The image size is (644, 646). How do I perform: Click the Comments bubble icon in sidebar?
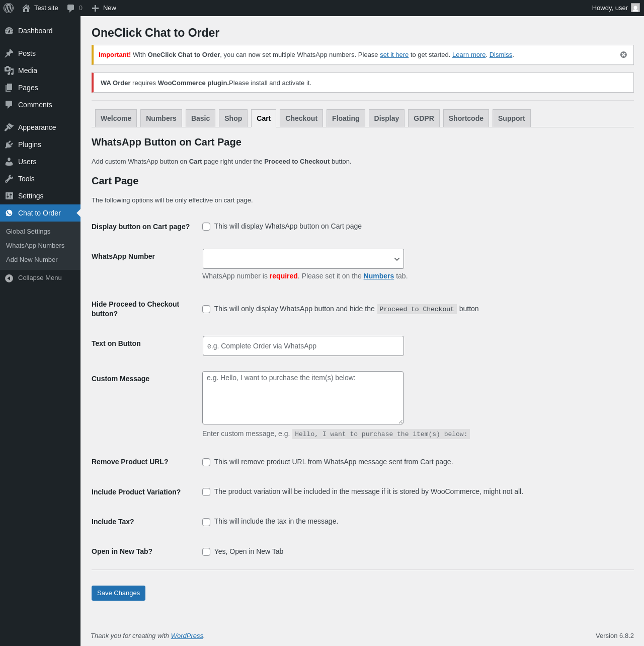9,105
